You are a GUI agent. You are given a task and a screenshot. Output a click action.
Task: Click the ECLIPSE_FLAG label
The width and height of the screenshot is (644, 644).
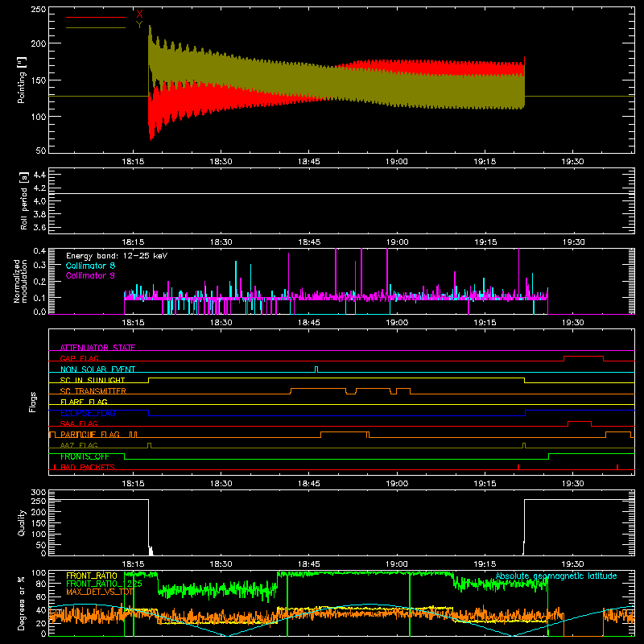click(88, 413)
